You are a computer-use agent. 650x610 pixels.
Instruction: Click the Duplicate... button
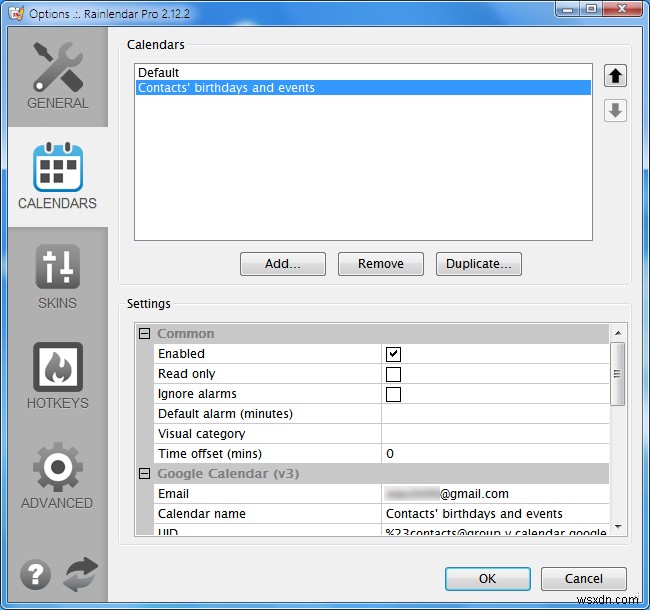(478, 264)
